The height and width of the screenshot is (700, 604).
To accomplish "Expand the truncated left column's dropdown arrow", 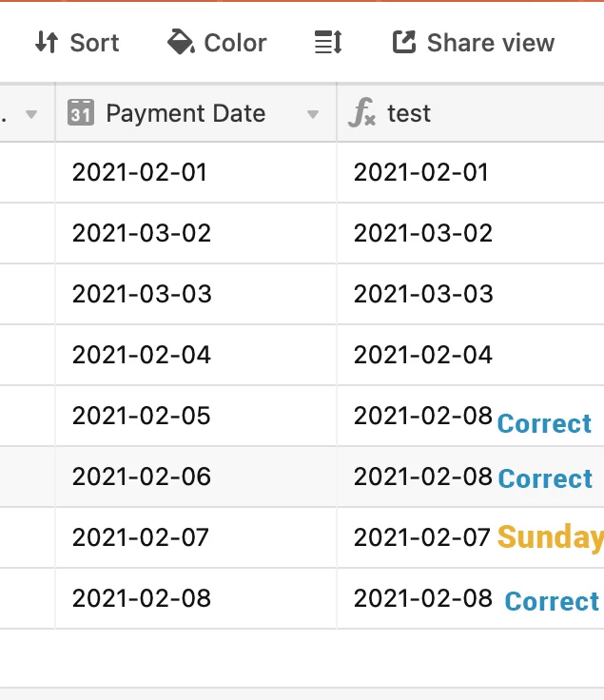I will [31, 114].
